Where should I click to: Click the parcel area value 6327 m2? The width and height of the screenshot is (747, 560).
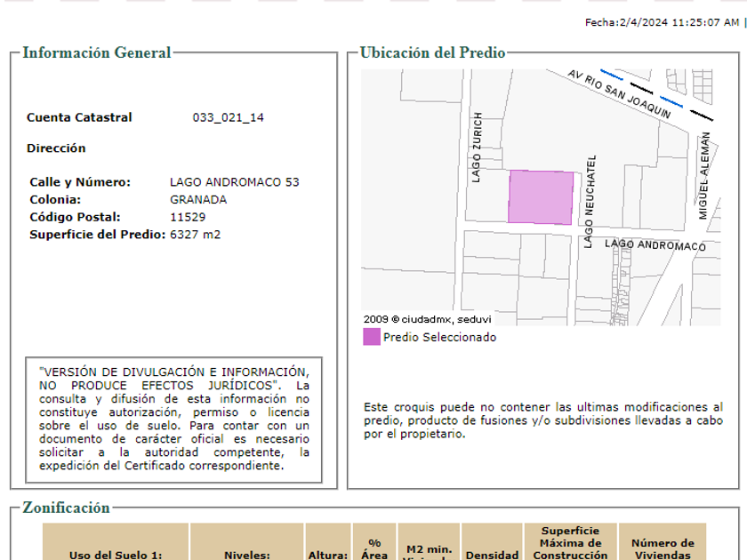pos(195,235)
